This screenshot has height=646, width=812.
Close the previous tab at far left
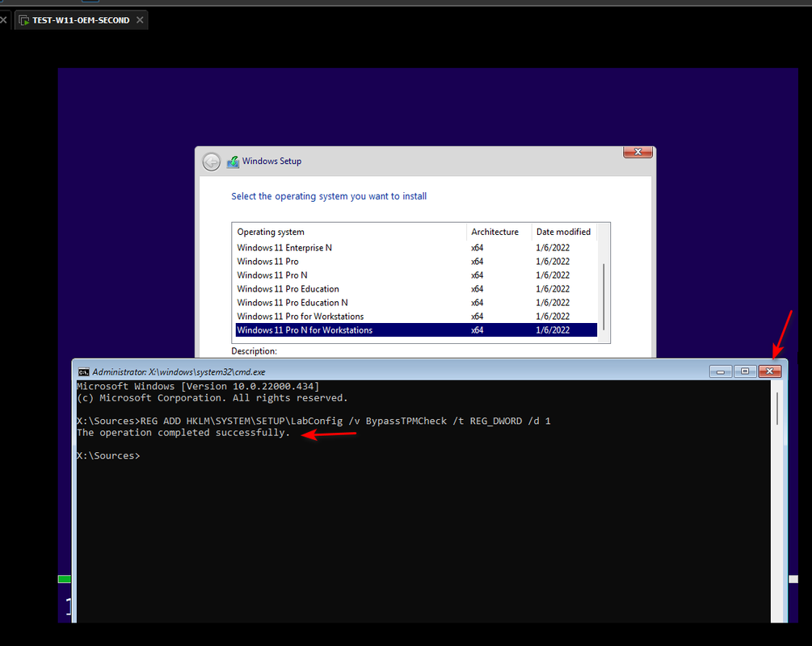point(3,20)
